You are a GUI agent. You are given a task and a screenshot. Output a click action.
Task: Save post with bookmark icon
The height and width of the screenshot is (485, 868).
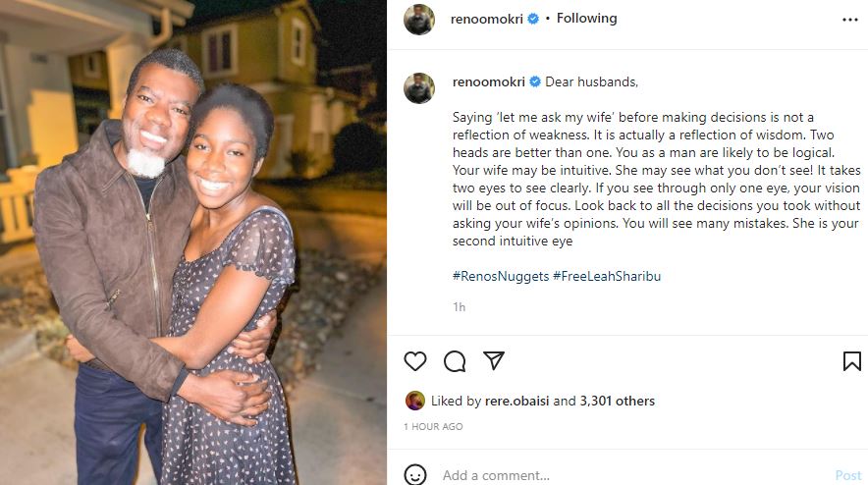[851, 361]
